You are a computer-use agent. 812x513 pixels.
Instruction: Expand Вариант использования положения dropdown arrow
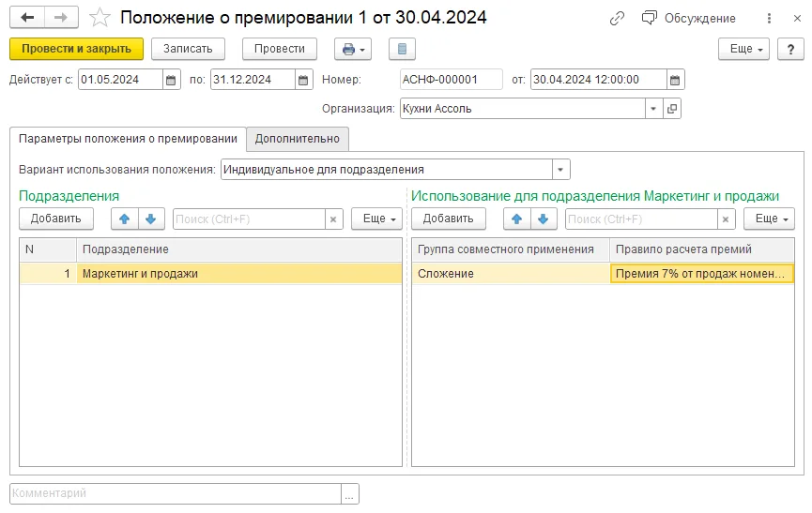coord(560,170)
